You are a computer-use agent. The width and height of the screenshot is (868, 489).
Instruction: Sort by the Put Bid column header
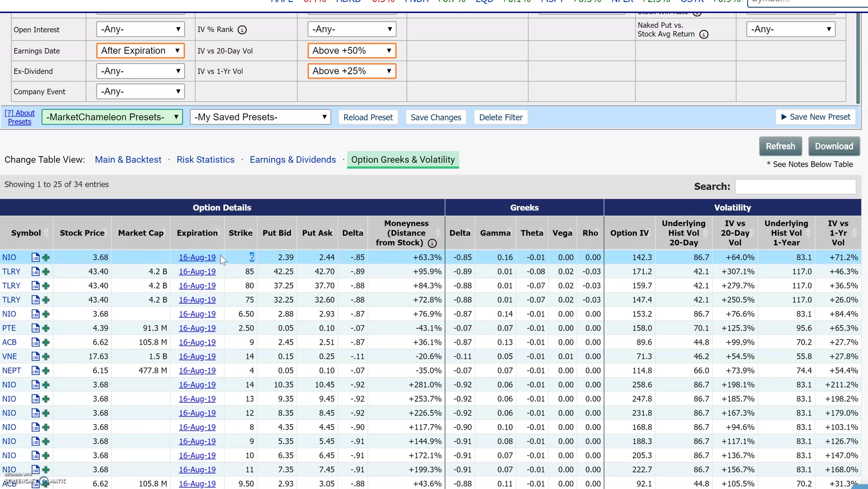click(x=277, y=233)
